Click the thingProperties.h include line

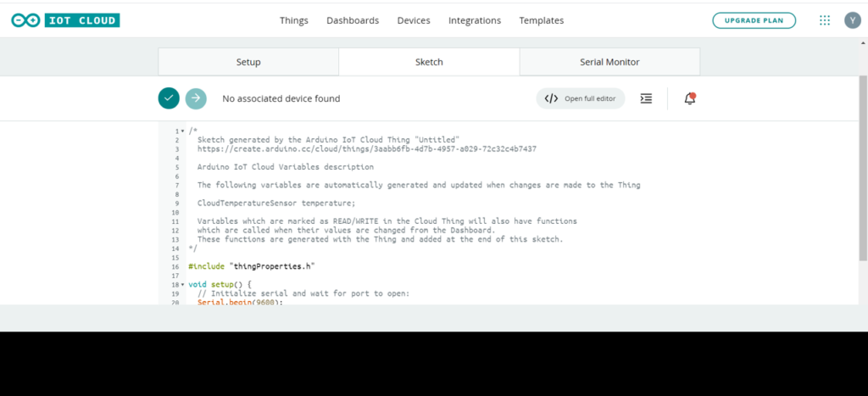tap(252, 266)
